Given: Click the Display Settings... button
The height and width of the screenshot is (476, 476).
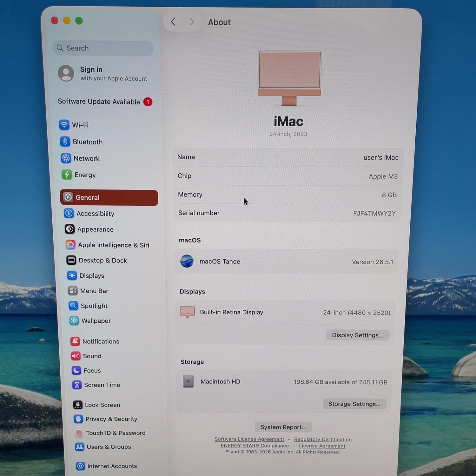Looking at the screenshot, I should tap(358, 335).
